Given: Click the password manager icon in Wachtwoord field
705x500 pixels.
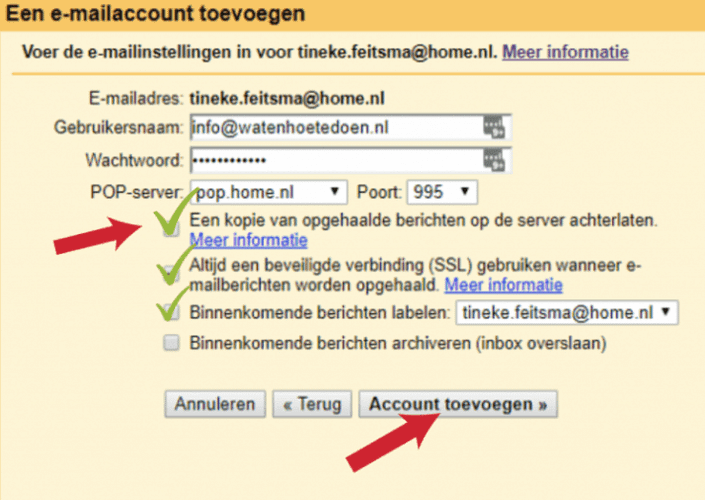Looking at the screenshot, I should click(x=494, y=160).
